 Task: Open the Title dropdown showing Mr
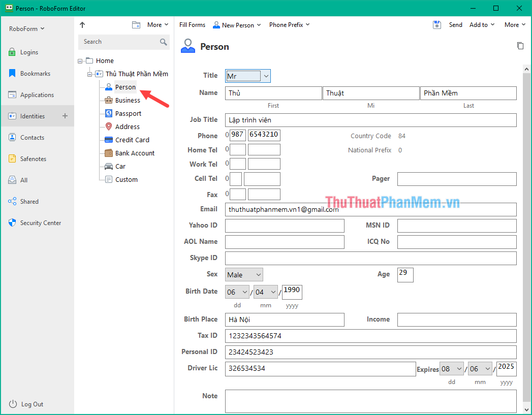[x=247, y=75]
